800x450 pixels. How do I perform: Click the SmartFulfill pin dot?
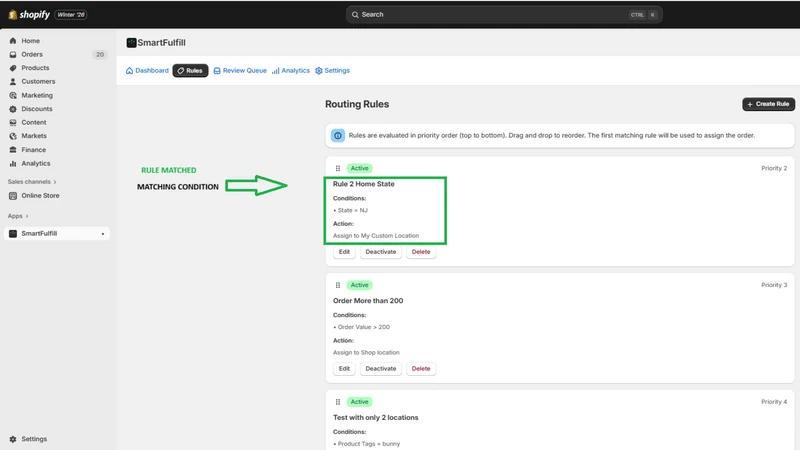(x=103, y=234)
